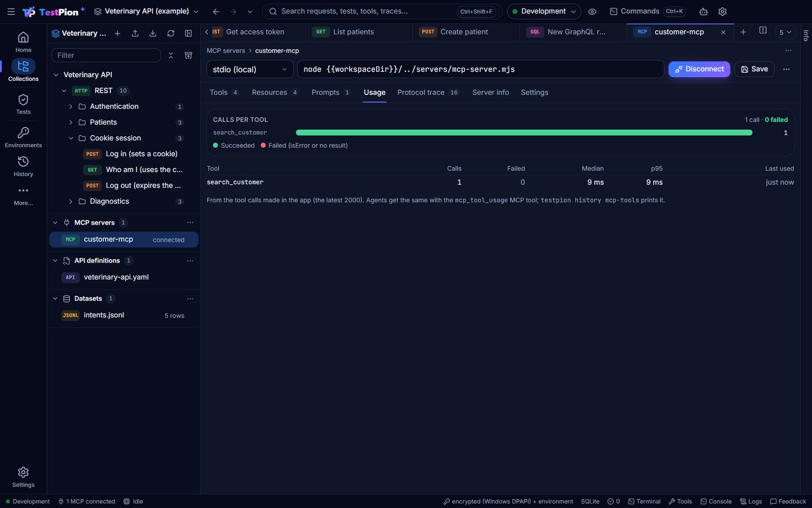This screenshot has height=508, width=812.
Task: Open Home in the sidebar
Action: pos(23,42)
